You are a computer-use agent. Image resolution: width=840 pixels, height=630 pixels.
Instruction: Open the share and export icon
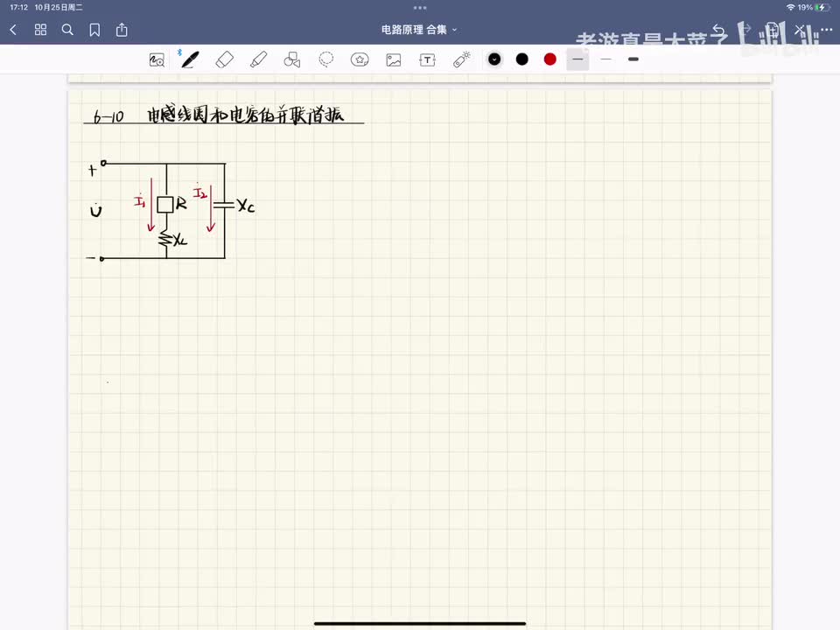tap(122, 30)
